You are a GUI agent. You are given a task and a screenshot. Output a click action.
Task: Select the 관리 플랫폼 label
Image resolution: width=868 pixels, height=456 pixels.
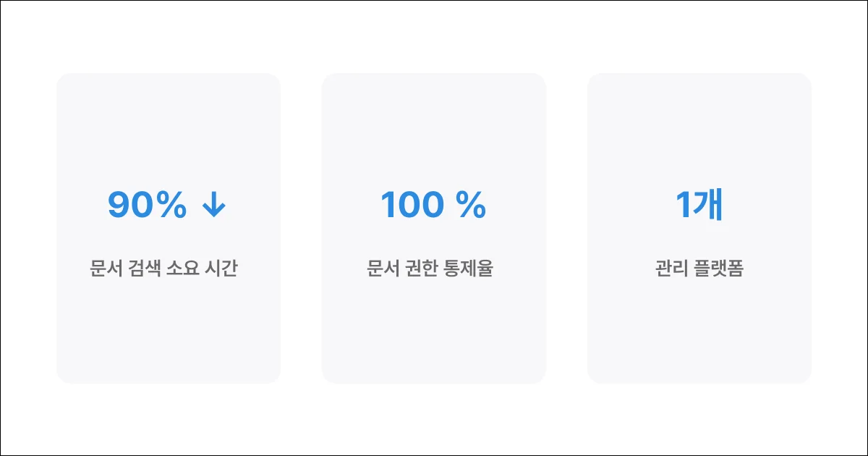pyautogui.click(x=699, y=269)
